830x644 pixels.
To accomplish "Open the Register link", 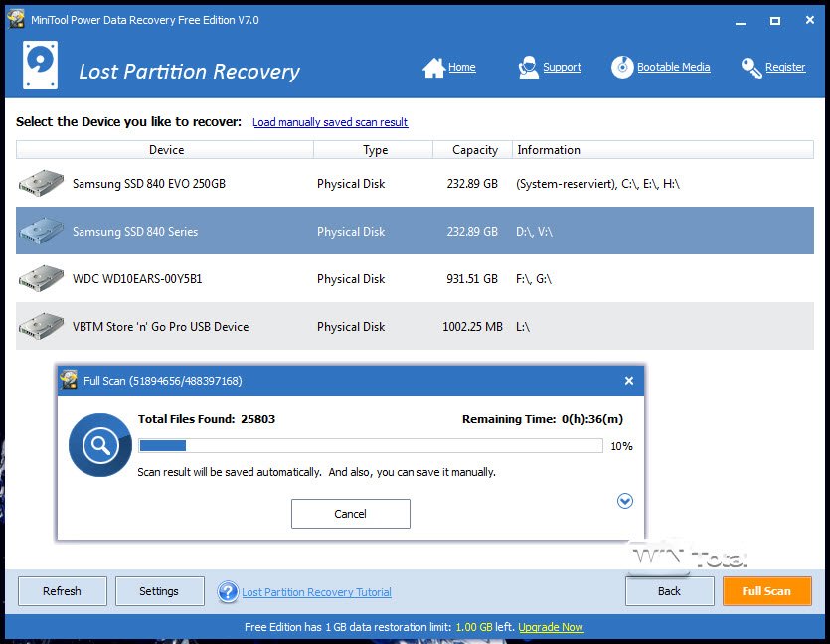I will 785,67.
